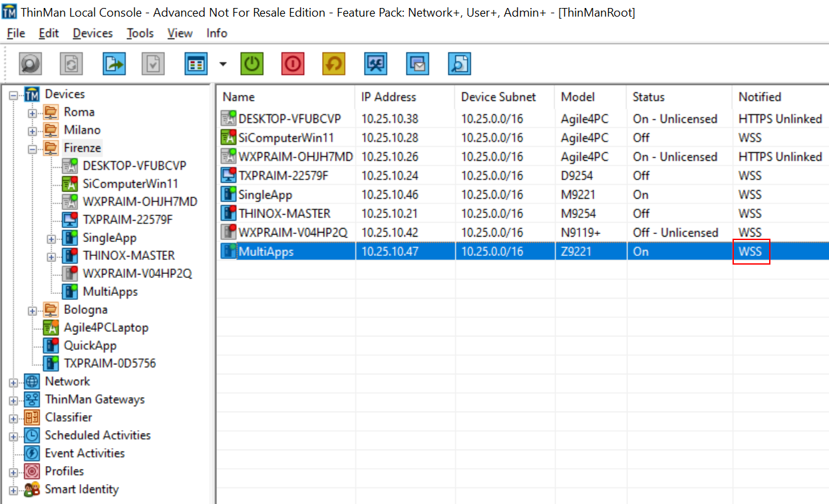Open the Tools menu

pyautogui.click(x=140, y=33)
